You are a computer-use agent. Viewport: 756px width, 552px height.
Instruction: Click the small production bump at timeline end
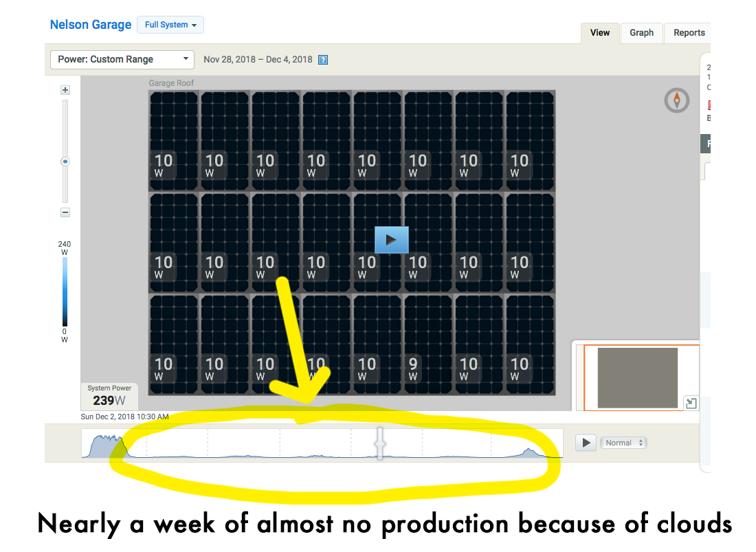pyautogui.click(x=529, y=452)
